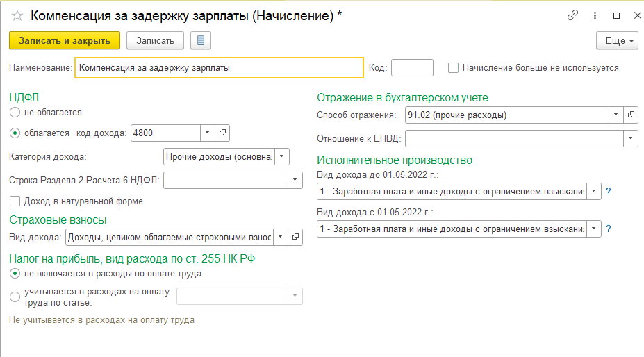Click the Записать и закрыть button
Viewport: 644px width, 357px height.
65,40
